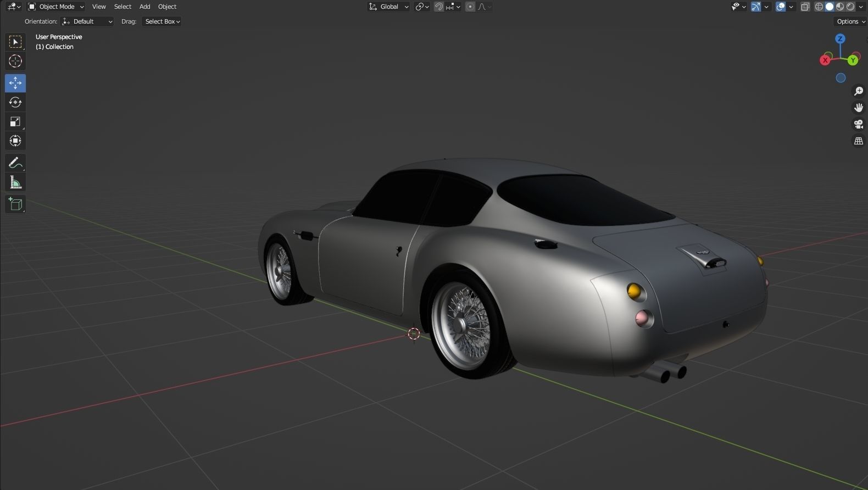The image size is (868, 490).
Task: Open the pivot point dropdown
Action: (422, 7)
